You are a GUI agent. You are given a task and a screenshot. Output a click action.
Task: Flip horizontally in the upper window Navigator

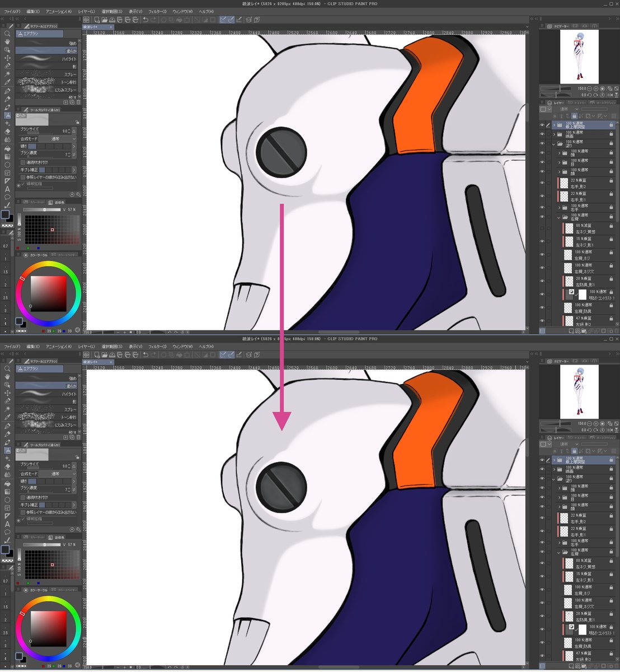click(x=609, y=95)
